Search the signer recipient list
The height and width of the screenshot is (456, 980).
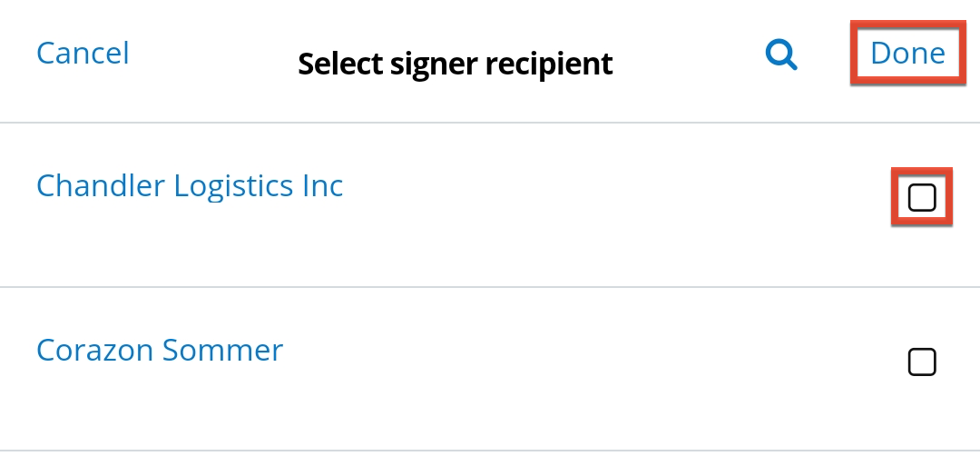[x=780, y=55]
